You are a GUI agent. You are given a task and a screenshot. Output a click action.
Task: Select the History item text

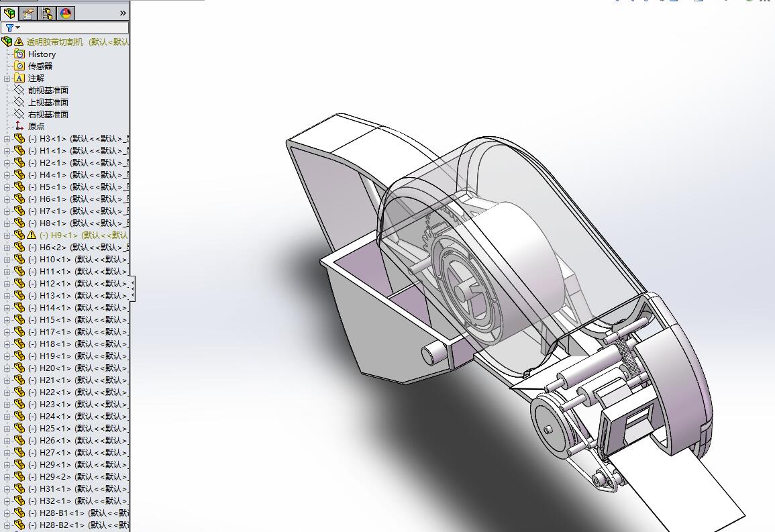point(42,54)
